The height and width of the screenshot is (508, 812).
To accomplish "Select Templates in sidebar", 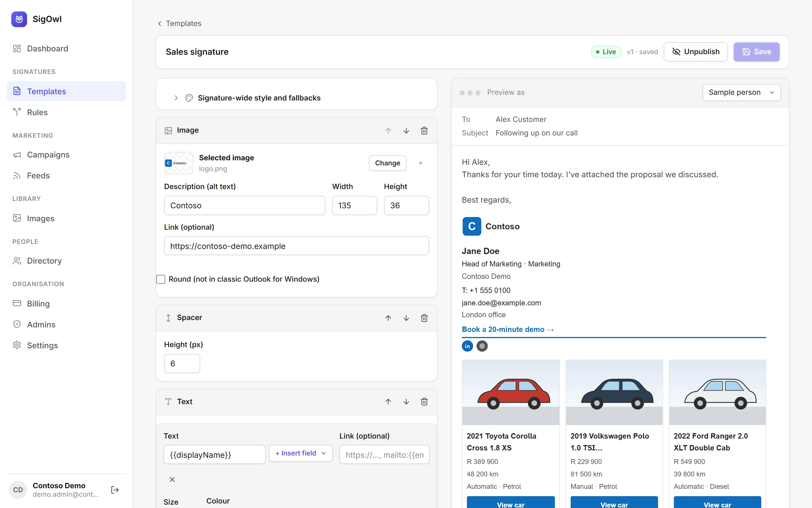I will [66, 91].
